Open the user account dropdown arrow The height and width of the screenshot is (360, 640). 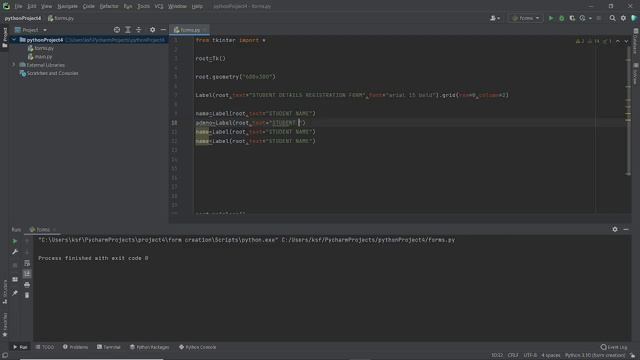tap(498, 18)
